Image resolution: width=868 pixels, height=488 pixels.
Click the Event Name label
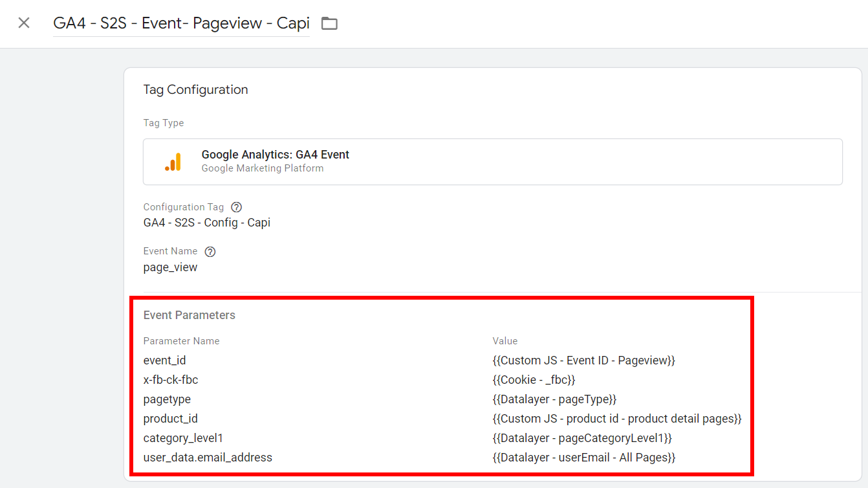pyautogui.click(x=171, y=251)
